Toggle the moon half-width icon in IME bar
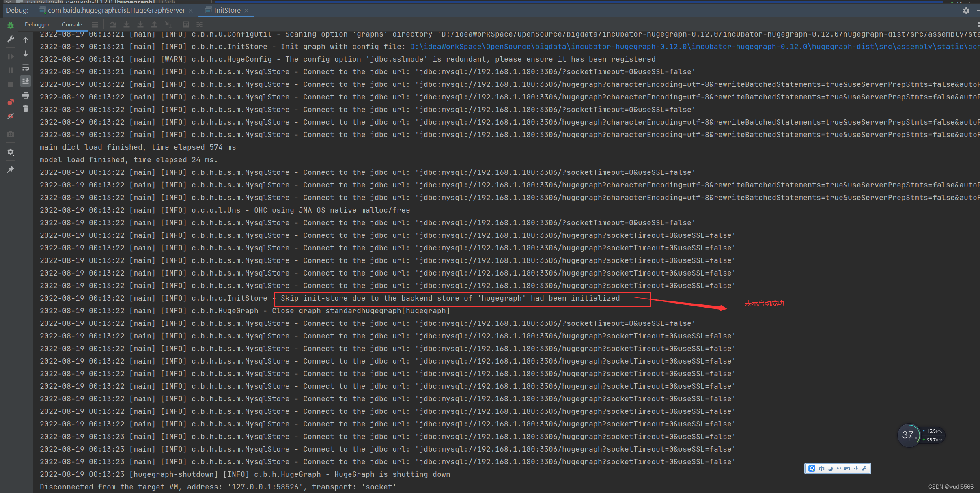The height and width of the screenshot is (493, 980). coord(830,469)
